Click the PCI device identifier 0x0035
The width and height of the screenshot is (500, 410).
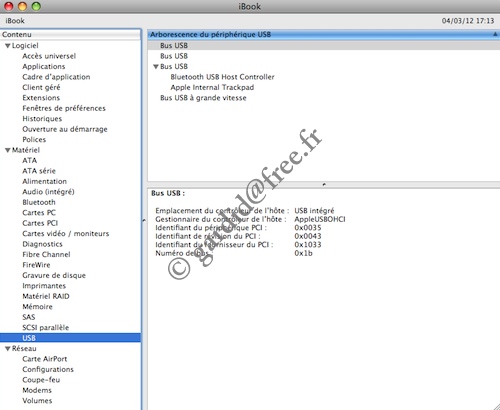[x=308, y=228]
